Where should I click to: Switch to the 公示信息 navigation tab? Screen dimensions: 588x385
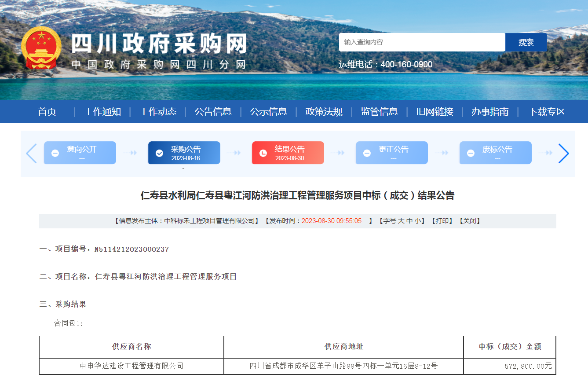pyautogui.click(x=268, y=112)
